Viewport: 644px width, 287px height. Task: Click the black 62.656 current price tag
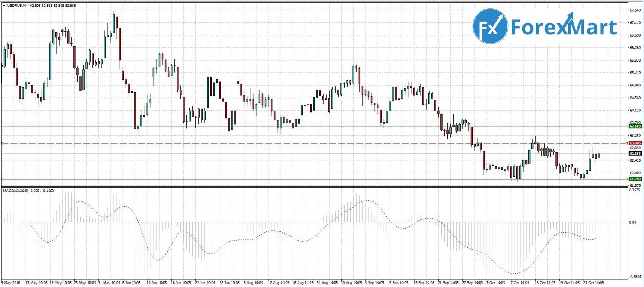coord(635,153)
